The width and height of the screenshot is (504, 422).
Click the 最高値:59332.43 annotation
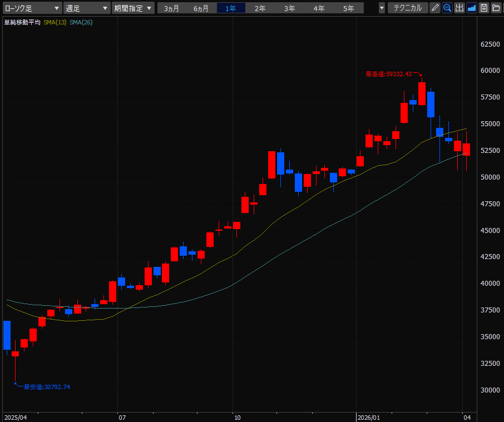click(x=389, y=74)
